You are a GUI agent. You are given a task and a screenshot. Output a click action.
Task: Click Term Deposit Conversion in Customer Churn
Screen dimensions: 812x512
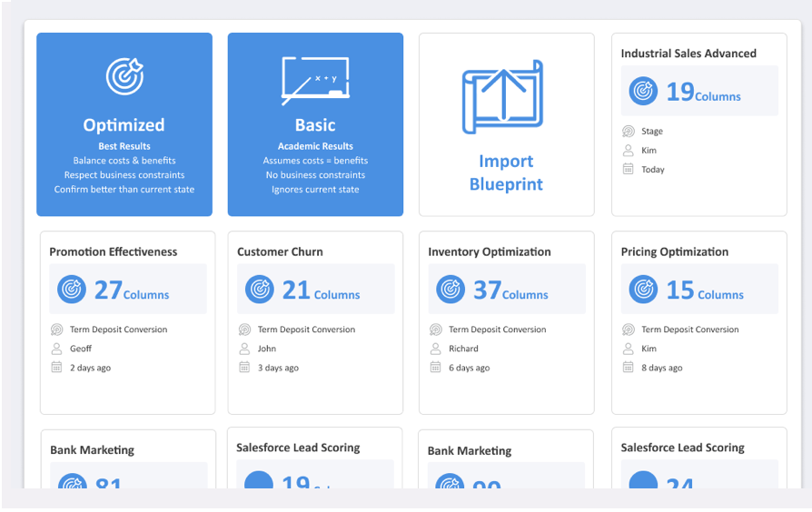click(x=307, y=330)
